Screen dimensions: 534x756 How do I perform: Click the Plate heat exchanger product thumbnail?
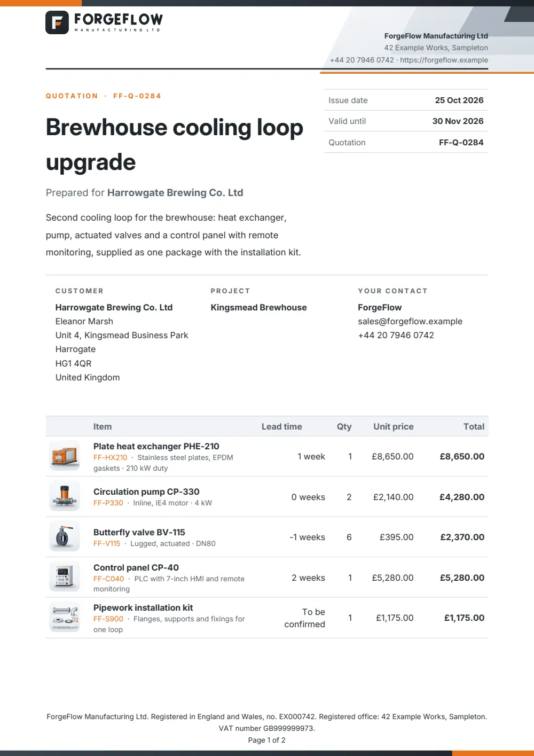[x=65, y=456]
